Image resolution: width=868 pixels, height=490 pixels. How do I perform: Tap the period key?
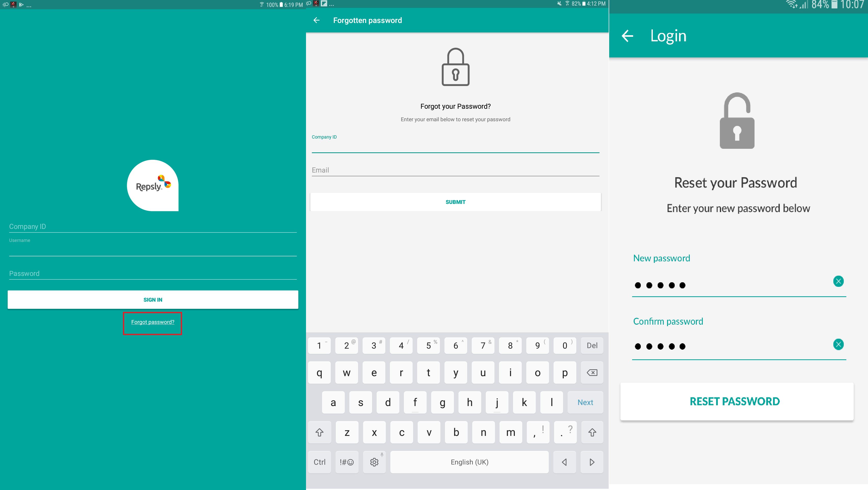tap(565, 432)
